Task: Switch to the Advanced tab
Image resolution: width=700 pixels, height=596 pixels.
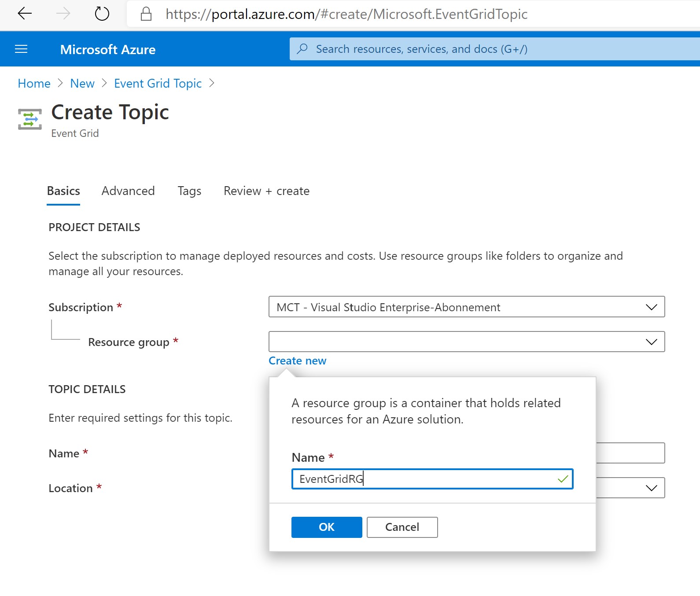Action: click(128, 191)
